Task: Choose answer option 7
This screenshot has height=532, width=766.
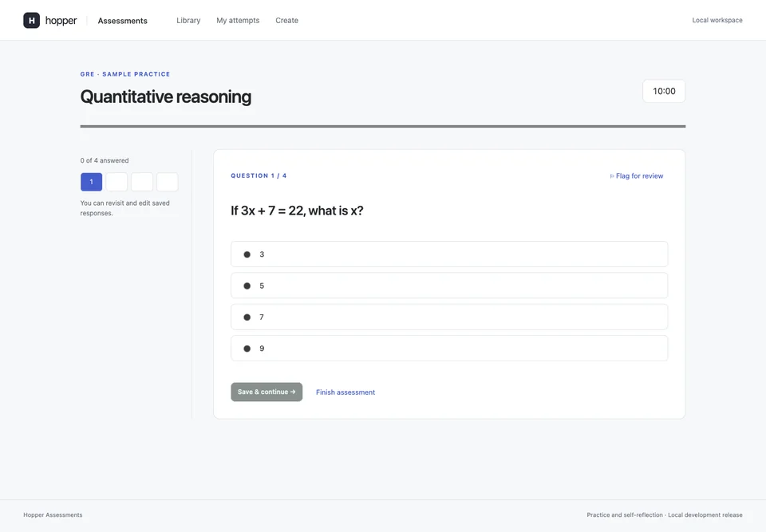Action: [x=449, y=317]
